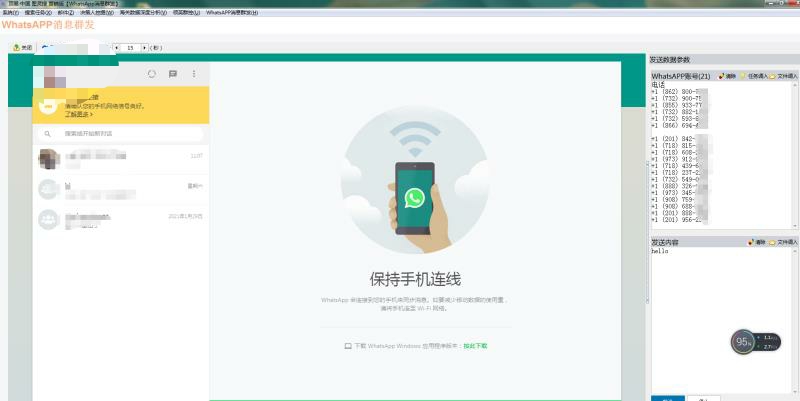
Task: Click the warning icon in yellow banner
Action: click(x=48, y=106)
